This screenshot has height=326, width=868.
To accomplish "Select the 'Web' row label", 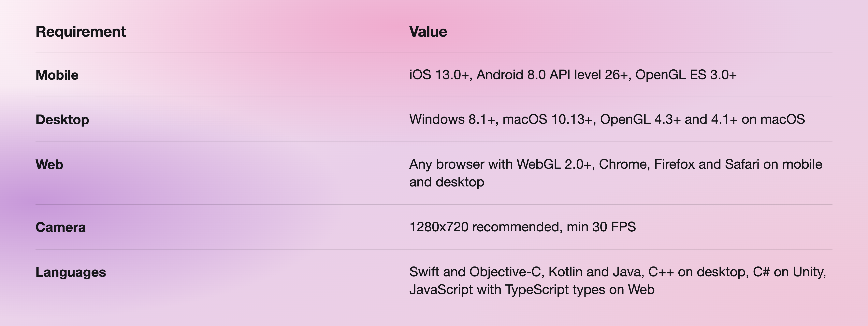I will tap(49, 164).
